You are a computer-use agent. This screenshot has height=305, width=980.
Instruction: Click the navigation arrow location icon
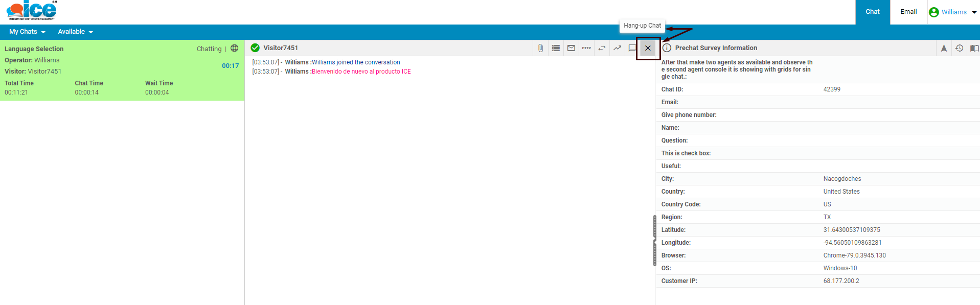944,48
